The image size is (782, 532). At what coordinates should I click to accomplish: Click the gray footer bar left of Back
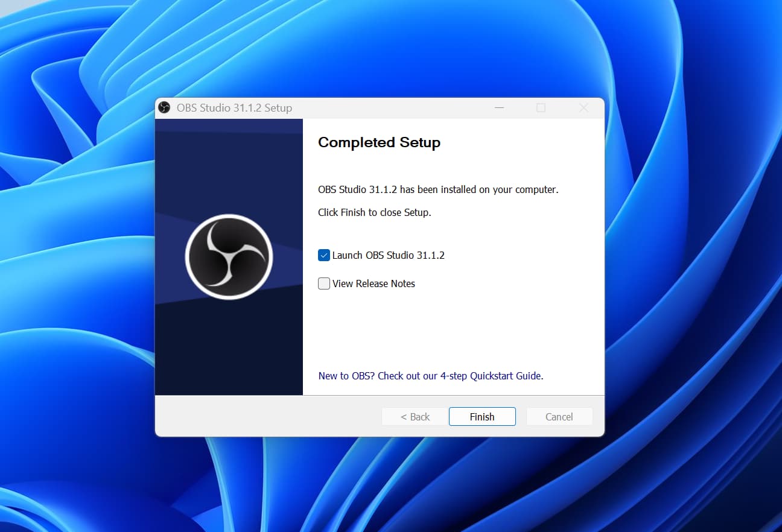pyautogui.click(x=265, y=417)
